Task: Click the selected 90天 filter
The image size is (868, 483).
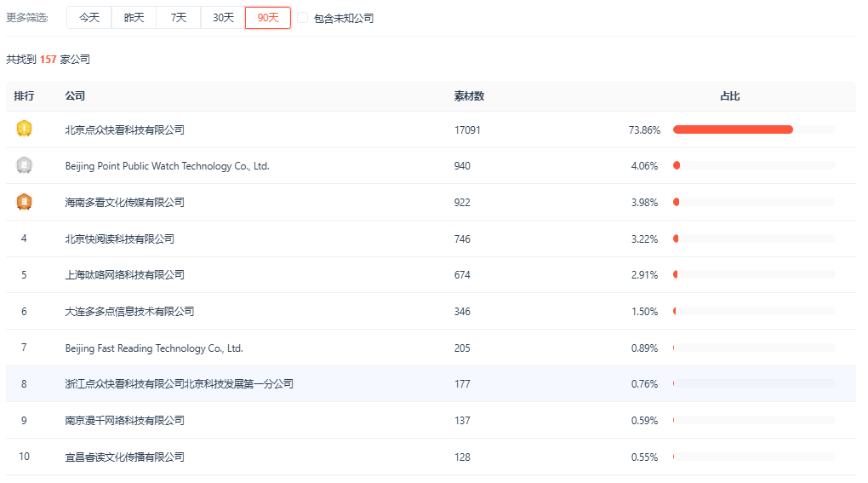Action: point(268,18)
